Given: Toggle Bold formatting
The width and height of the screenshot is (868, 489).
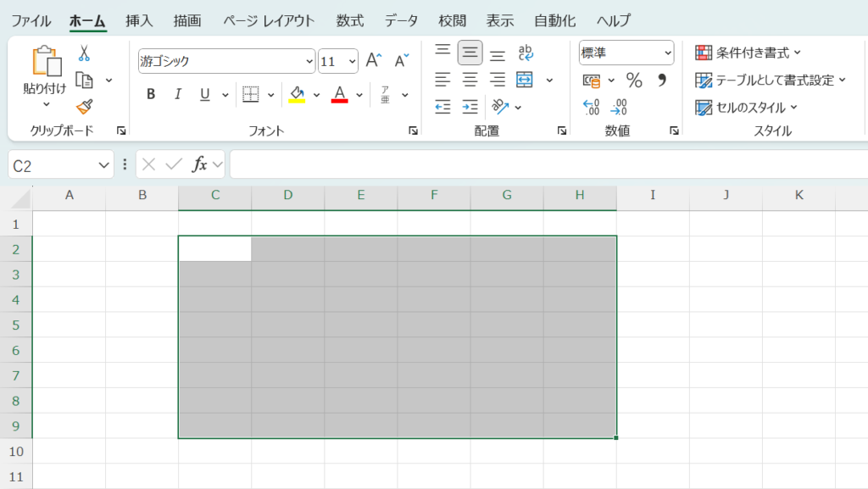Looking at the screenshot, I should tap(151, 94).
